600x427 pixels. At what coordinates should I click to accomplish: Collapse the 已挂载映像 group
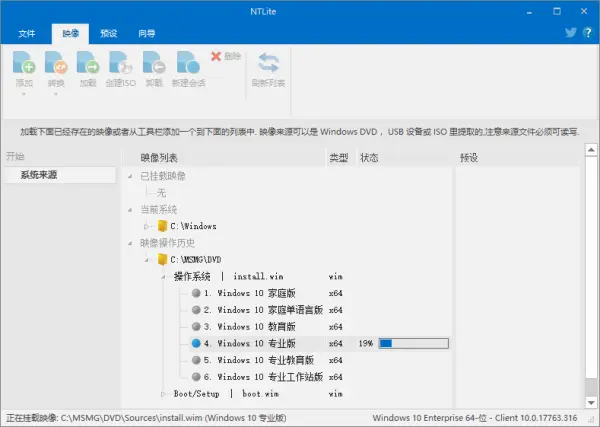pyautogui.click(x=130, y=176)
